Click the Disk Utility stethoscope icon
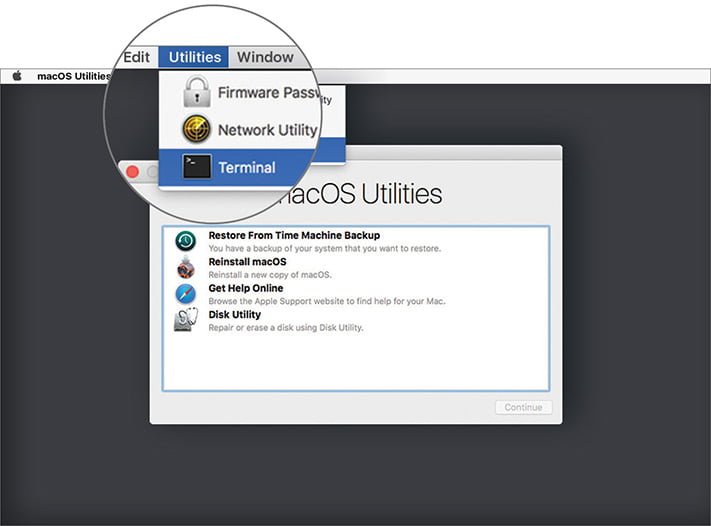This screenshot has width=711, height=526. pos(186,320)
